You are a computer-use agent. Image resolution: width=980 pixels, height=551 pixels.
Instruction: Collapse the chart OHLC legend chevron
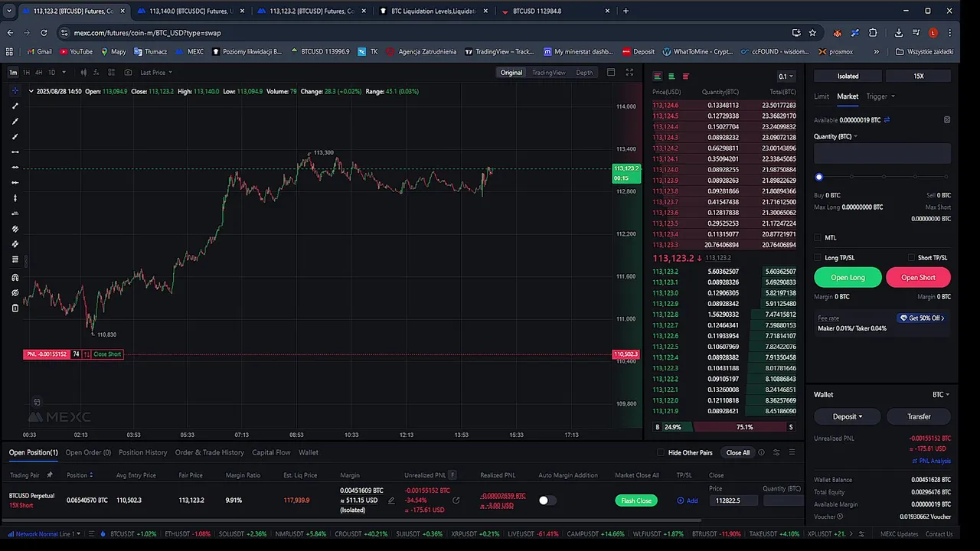pos(31,91)
